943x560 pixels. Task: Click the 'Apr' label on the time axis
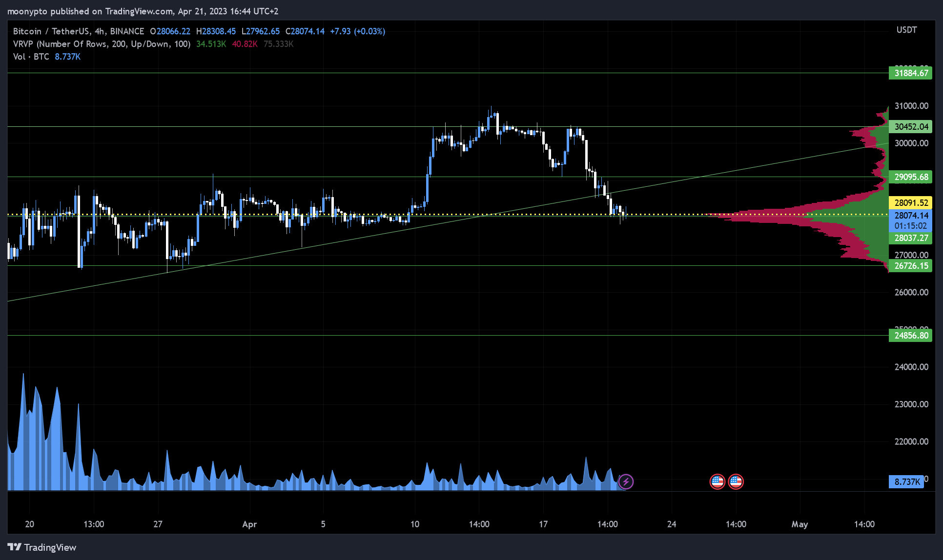tap(249, 524)
